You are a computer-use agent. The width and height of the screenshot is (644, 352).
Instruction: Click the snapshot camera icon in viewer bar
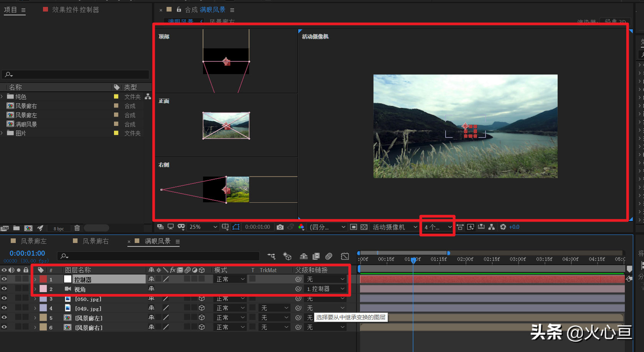tap(280, 227)
